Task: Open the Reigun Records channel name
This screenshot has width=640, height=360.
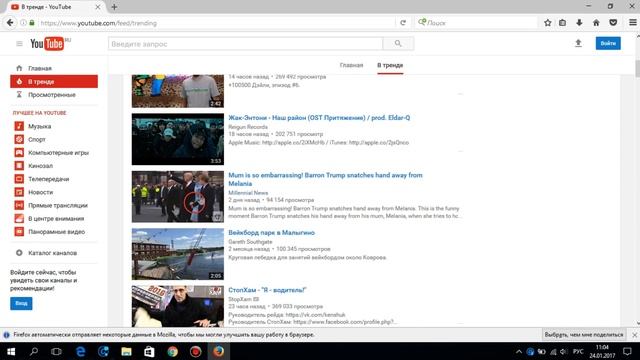Action: pos(248,127)
